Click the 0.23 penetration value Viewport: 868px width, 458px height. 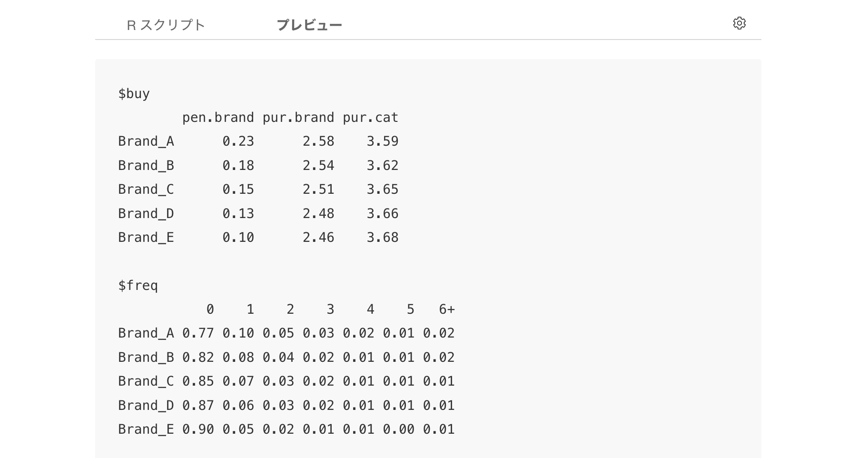(238, 141)
